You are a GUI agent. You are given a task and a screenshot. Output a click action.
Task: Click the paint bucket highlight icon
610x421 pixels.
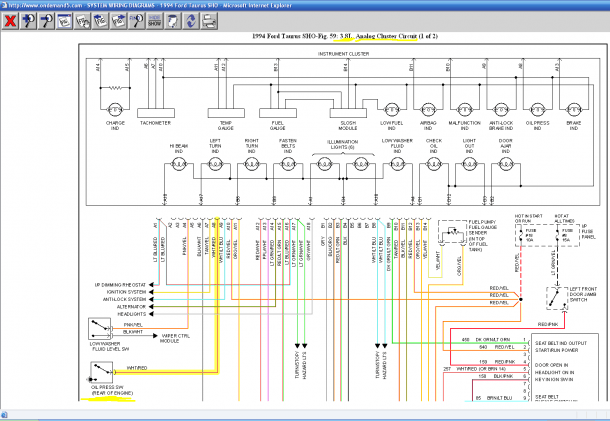pyautogui.click(x=172, y=21)
